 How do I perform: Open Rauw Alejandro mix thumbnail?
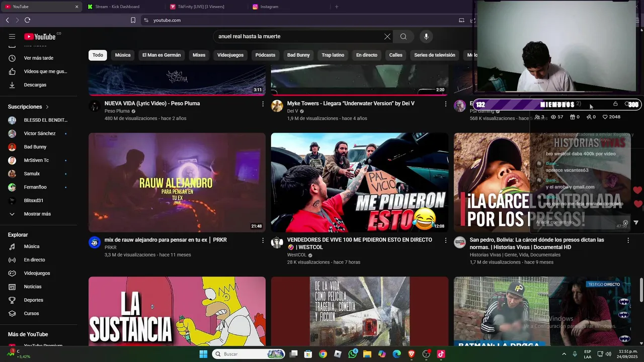(177, 183)
